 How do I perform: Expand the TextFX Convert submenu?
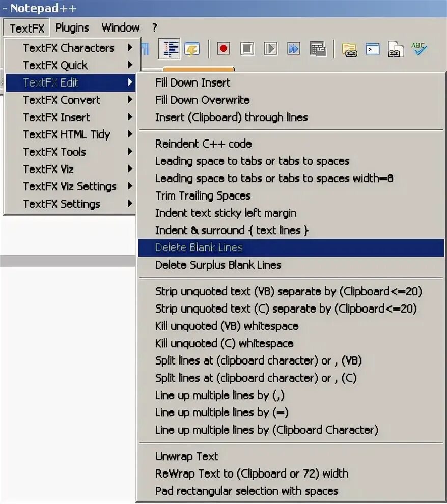click(71, 100)
